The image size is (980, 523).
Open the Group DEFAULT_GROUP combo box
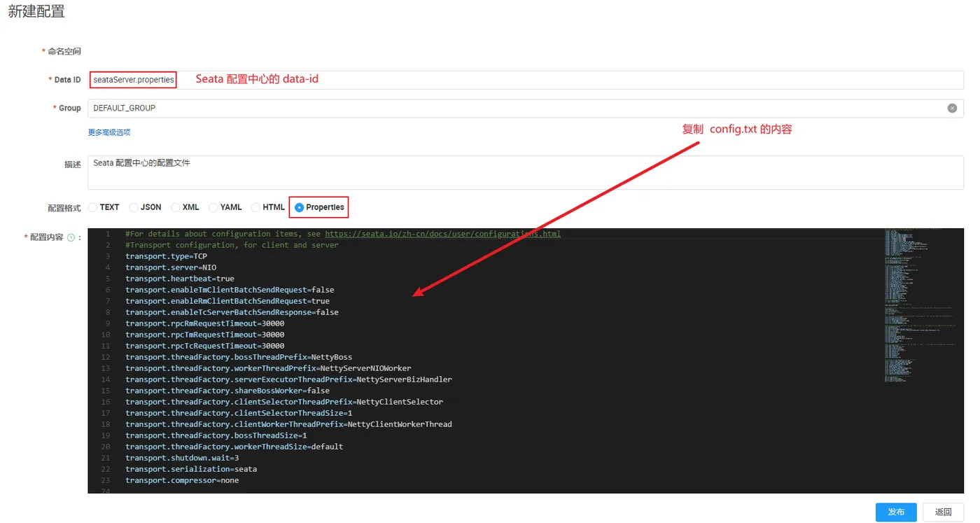click(525, 108)
